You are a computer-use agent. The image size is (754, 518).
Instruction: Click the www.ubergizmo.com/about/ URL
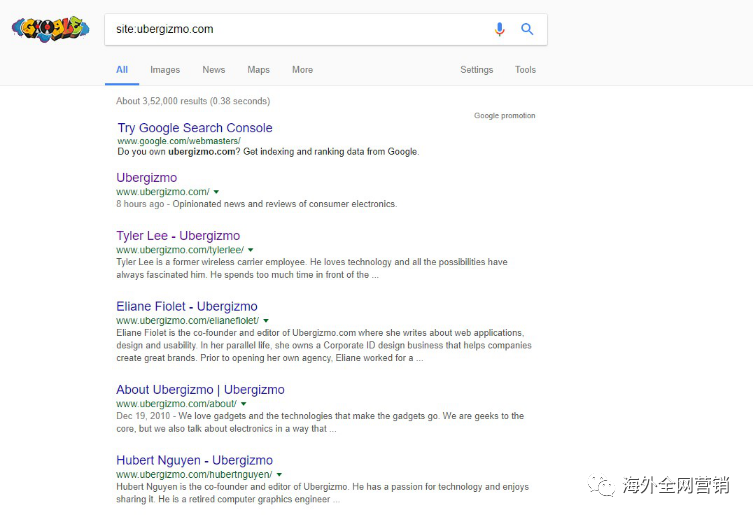[x=176, y=404]
